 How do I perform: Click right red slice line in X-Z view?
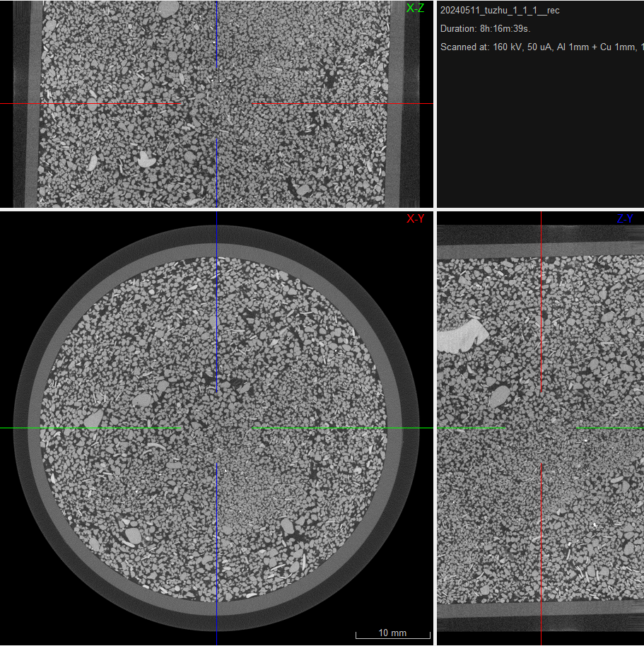tap(342, 104)
